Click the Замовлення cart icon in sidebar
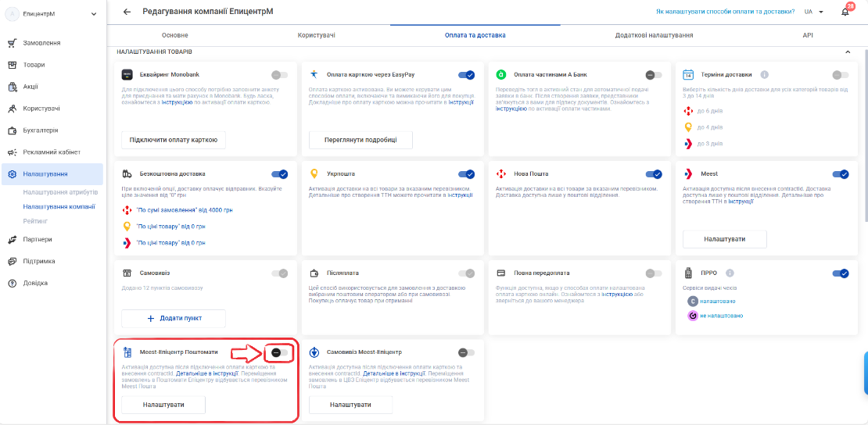The image size is (868, 425). coord(13,43)
